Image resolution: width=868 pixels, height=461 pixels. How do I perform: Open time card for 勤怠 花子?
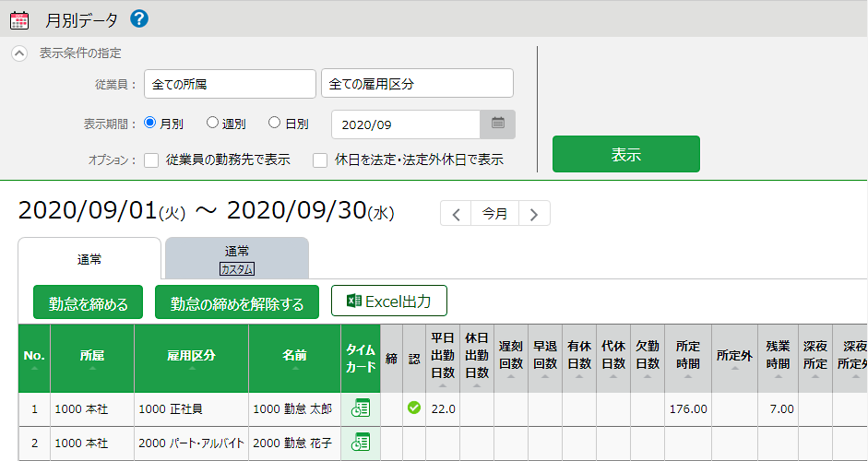click(x=361, y=443)
